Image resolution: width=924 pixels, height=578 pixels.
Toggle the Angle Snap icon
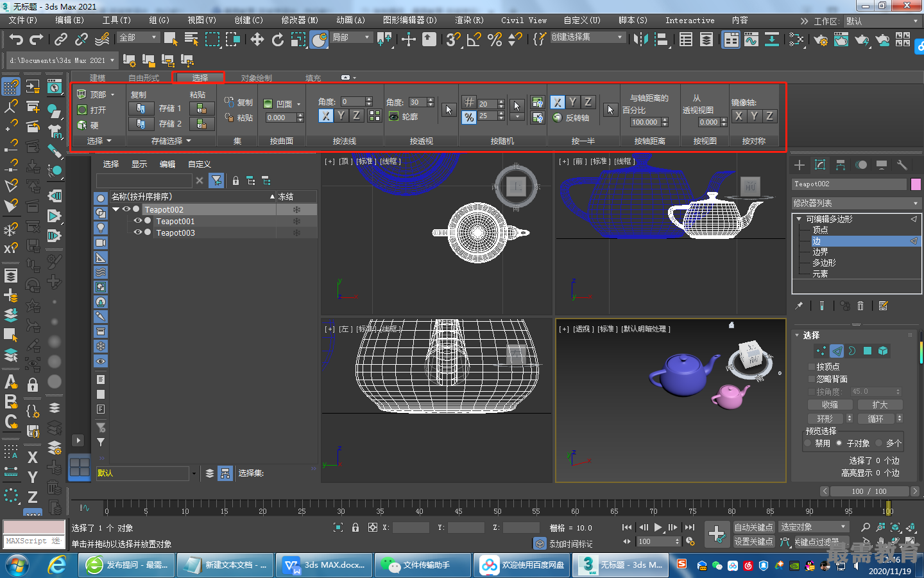coord(474,40)
